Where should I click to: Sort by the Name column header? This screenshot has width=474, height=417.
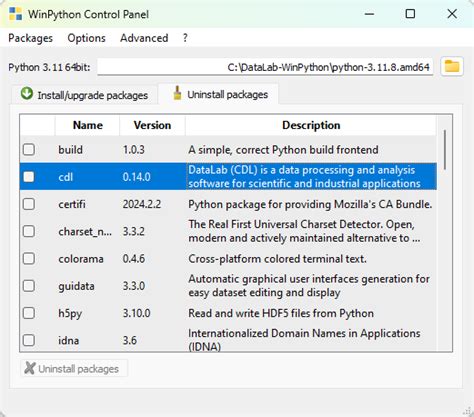[88, 125]
